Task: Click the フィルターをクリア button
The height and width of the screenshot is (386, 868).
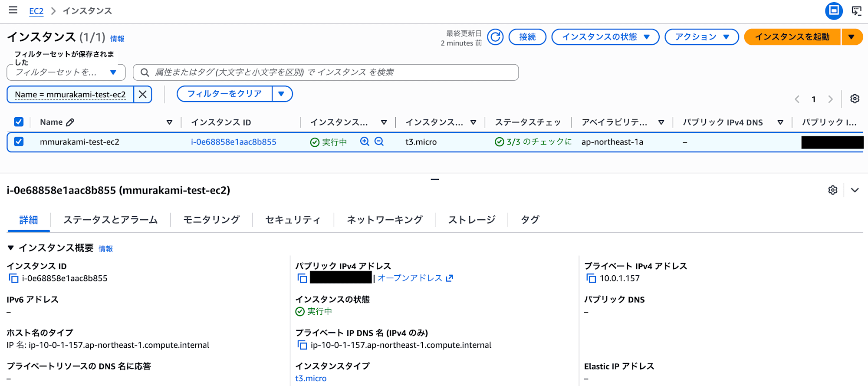Action: click(224, 94)
